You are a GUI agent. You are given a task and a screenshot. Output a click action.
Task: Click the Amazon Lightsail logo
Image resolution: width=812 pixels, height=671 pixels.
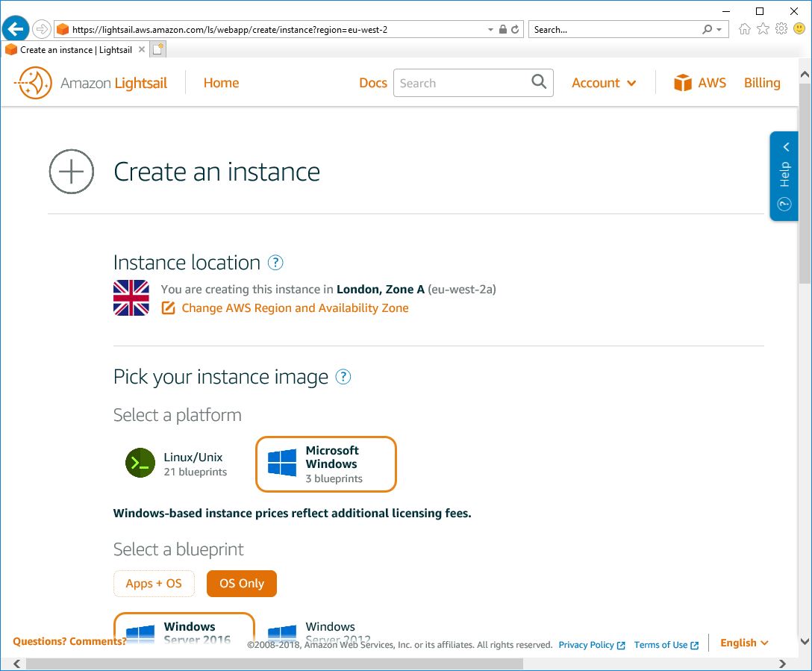click(x=90, y=83)
